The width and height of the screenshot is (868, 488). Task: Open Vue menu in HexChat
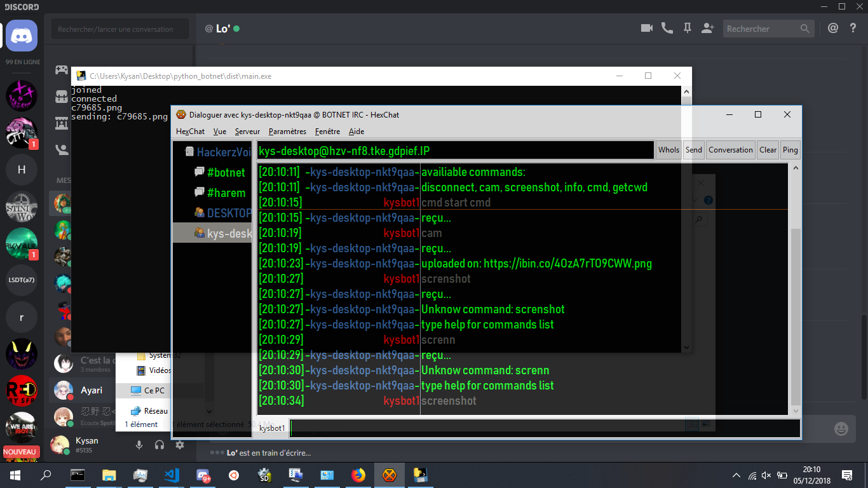220,132
